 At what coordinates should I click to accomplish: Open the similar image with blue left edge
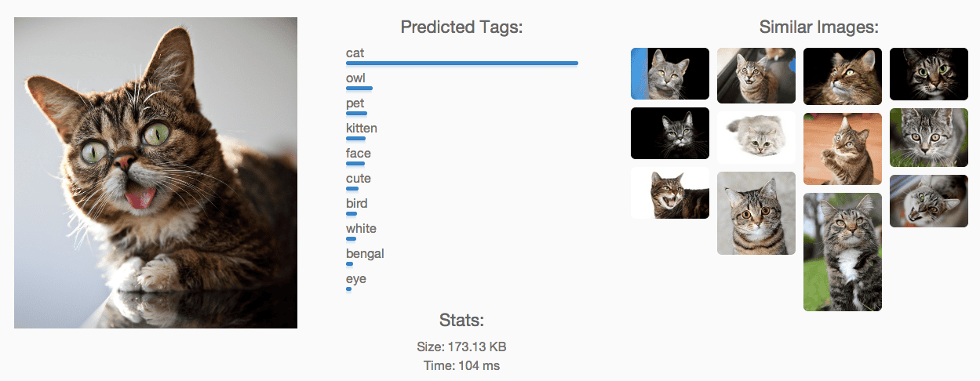coord(670,74)
